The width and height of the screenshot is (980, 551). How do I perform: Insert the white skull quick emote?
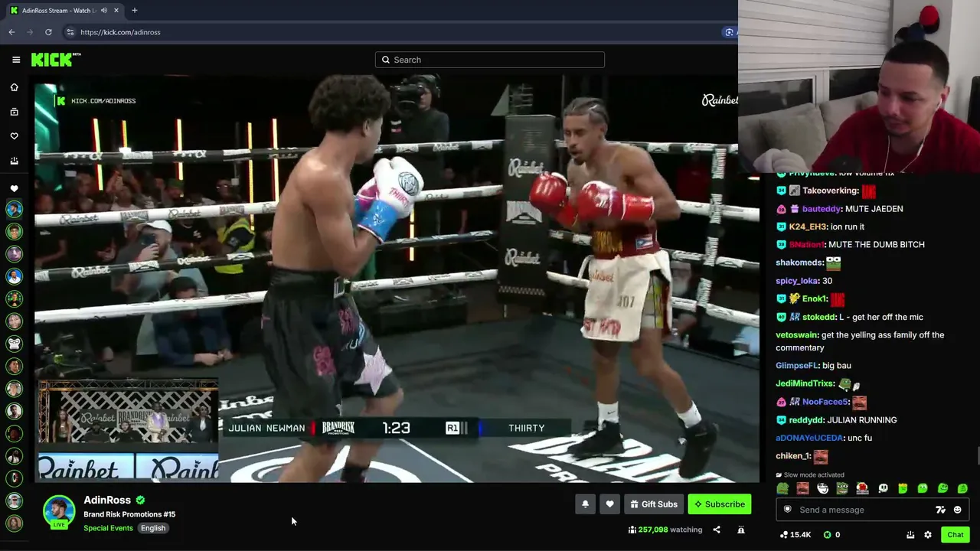point(883,488)
